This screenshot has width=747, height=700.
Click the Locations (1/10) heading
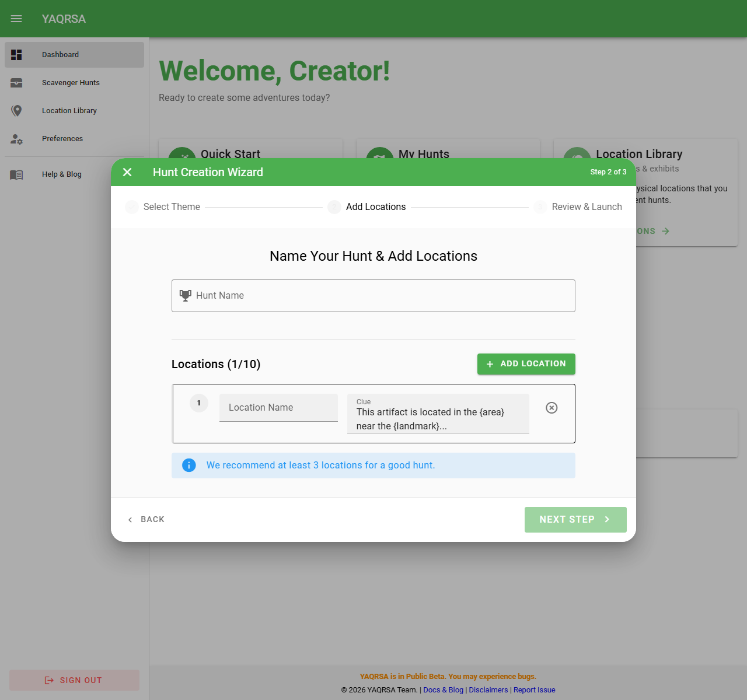pyautogui.click(x=216, y=364)
